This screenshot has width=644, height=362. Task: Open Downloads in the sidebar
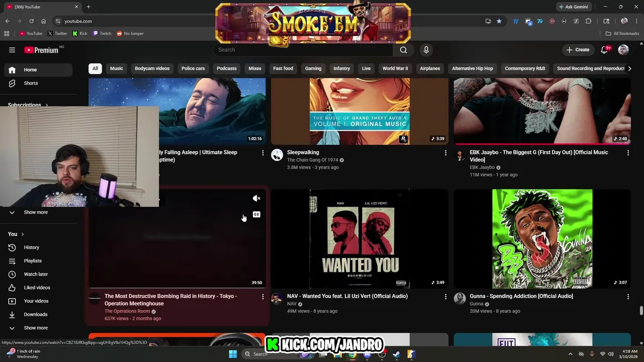click(x=38, y=315)
